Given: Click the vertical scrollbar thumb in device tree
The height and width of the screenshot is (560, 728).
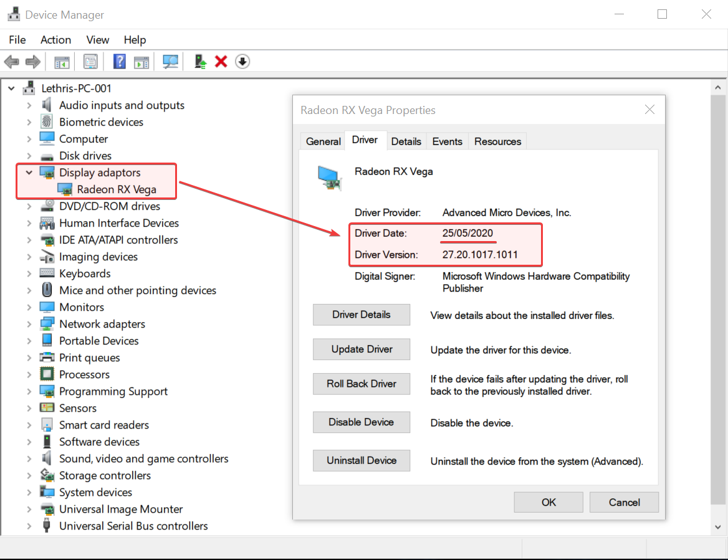Looking at the screenshot, I should [718, 300].
